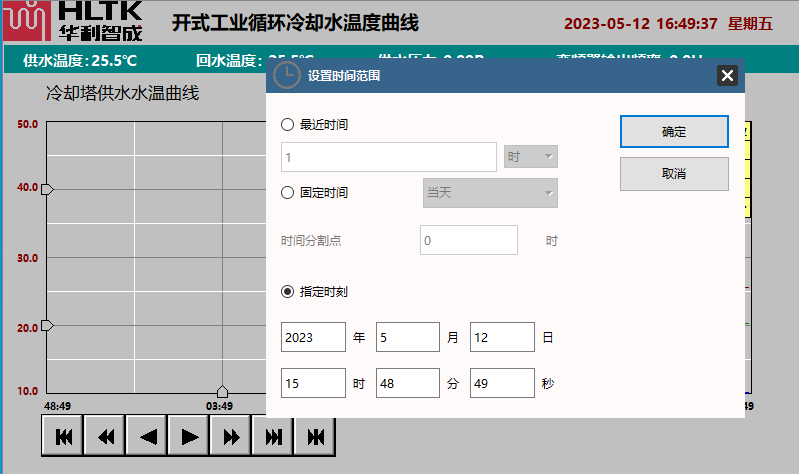Click the 40.0 axis slider marker
The height and width of the screenshot is (474, 799).
tap(46, 189)
